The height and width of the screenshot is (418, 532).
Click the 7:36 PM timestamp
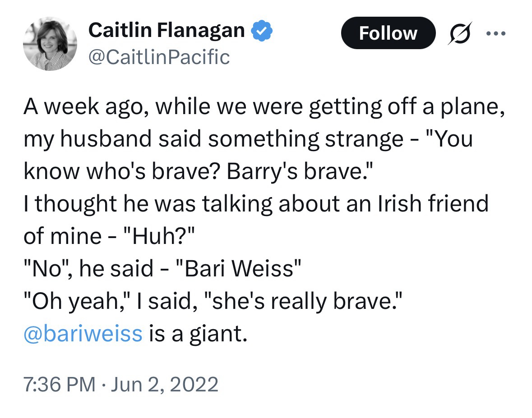pos(59,385)
